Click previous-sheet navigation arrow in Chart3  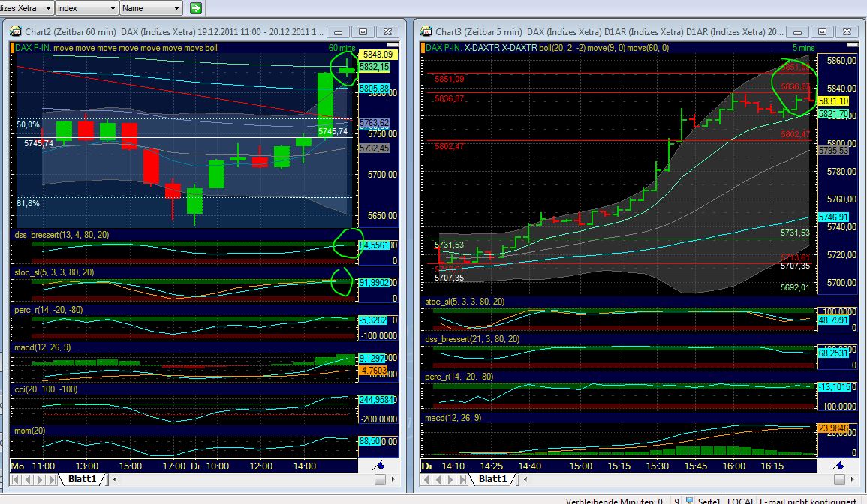(x=437, y=481)
